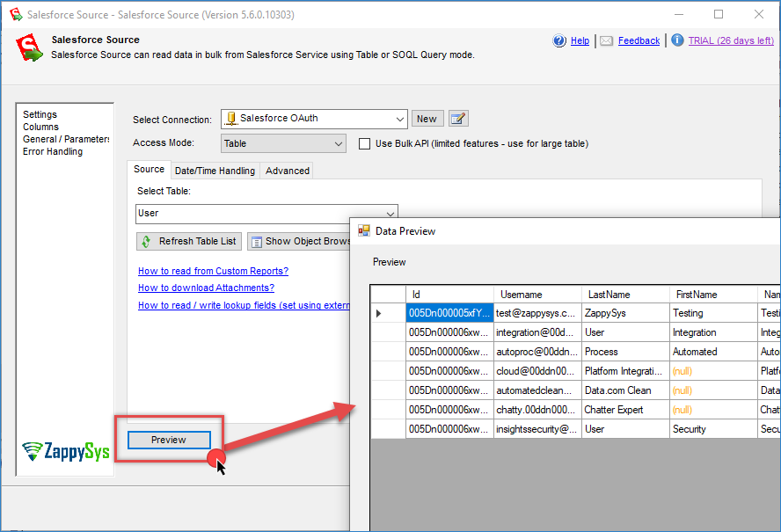
Task: Open General / Parameters in left panel
Action: (66, 140)
